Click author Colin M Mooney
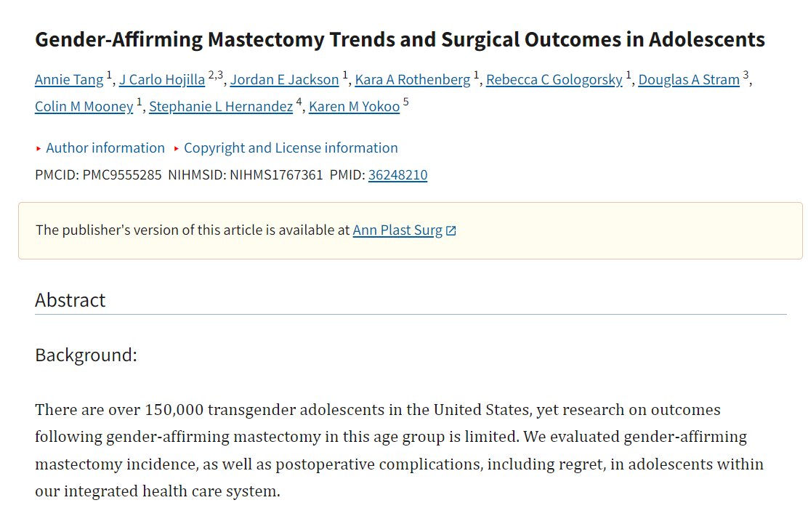This screenshot has height=532, width=808. (x=84, y=107)
